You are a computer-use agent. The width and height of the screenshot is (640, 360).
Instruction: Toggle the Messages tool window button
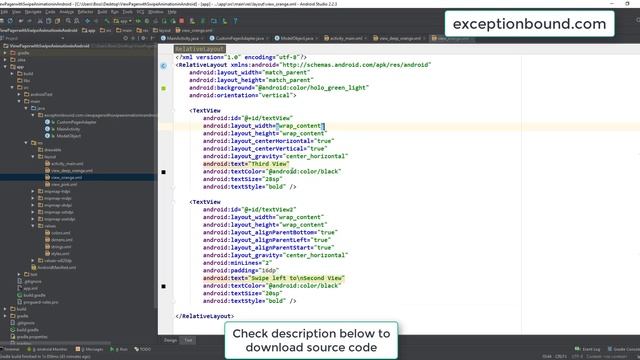pos(89,349)
